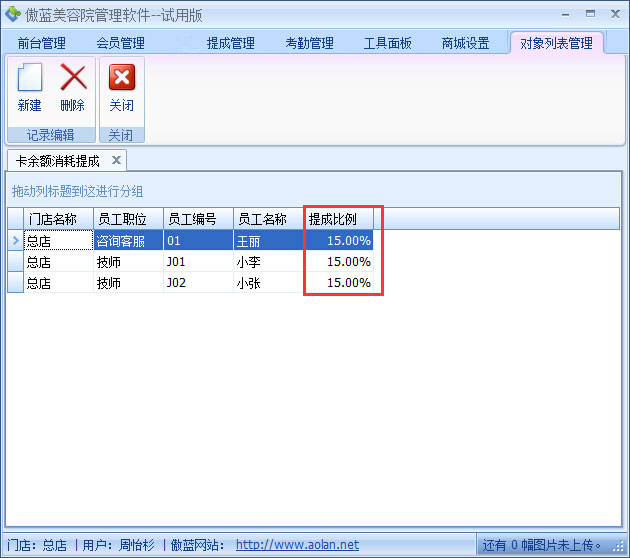Sort by 提成比例 column header
Image resolution: width=630 pixels, height=558 pixels.
338,219
